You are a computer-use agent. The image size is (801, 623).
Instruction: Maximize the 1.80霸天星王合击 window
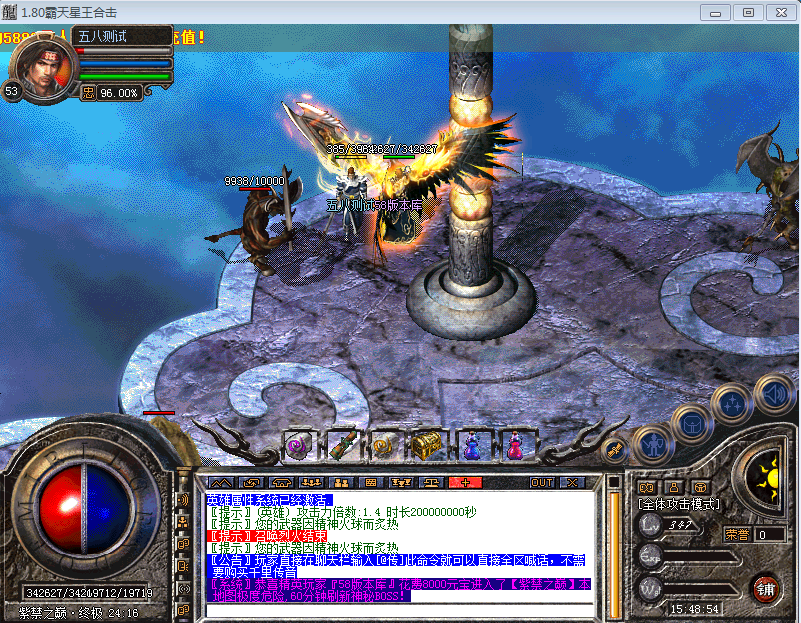748,13
